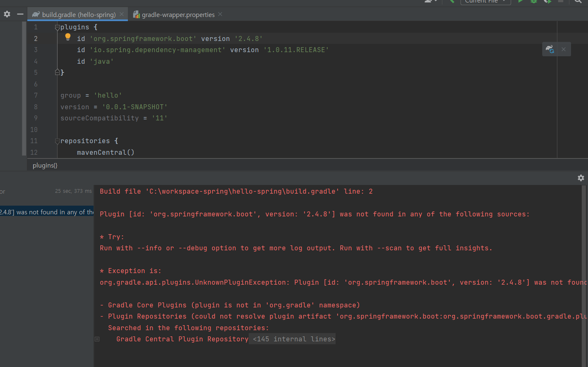Click the '* Try:' console line
Viewport: 588px width, 367px height.
[112, 237]
